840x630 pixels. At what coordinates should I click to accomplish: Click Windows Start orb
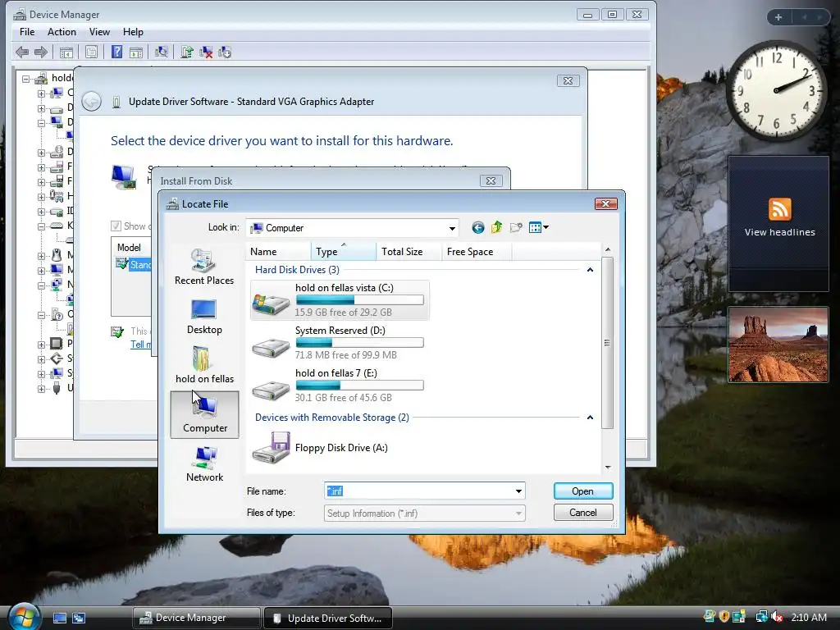(x=23, y=616)
